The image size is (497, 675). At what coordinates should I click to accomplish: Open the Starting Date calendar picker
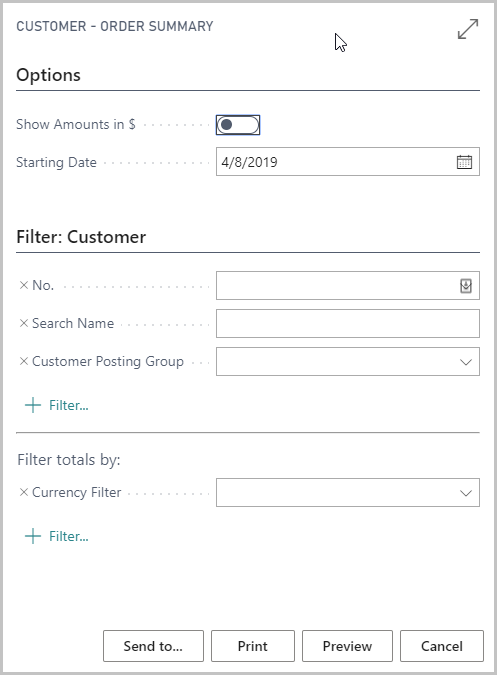click(464, 162)
